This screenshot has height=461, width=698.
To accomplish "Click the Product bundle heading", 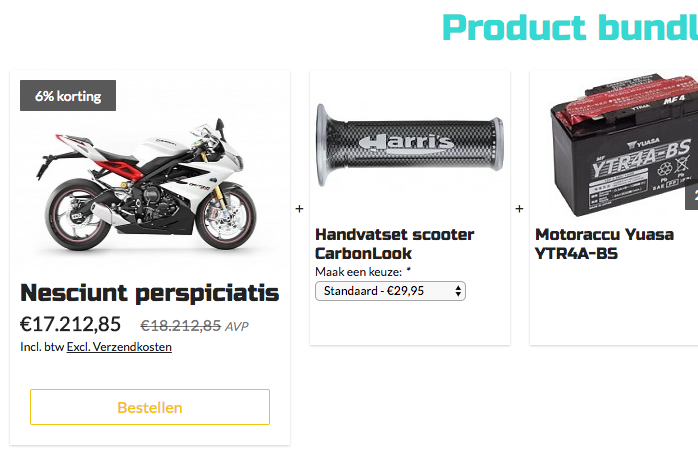I will 570,28.
